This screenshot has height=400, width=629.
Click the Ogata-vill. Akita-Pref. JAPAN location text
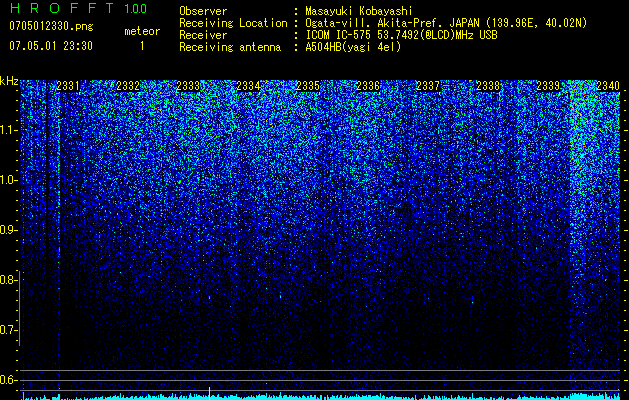446,23
